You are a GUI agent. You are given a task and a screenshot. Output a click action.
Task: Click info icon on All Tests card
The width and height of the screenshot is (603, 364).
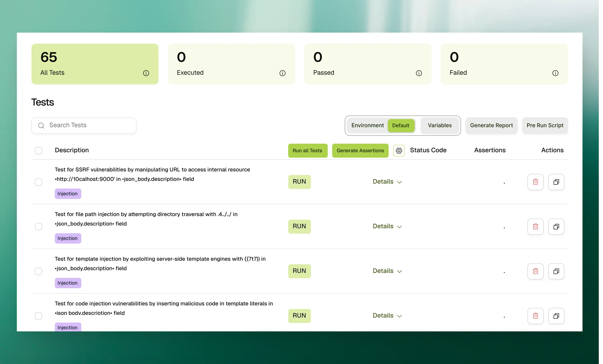click(146, 73)
